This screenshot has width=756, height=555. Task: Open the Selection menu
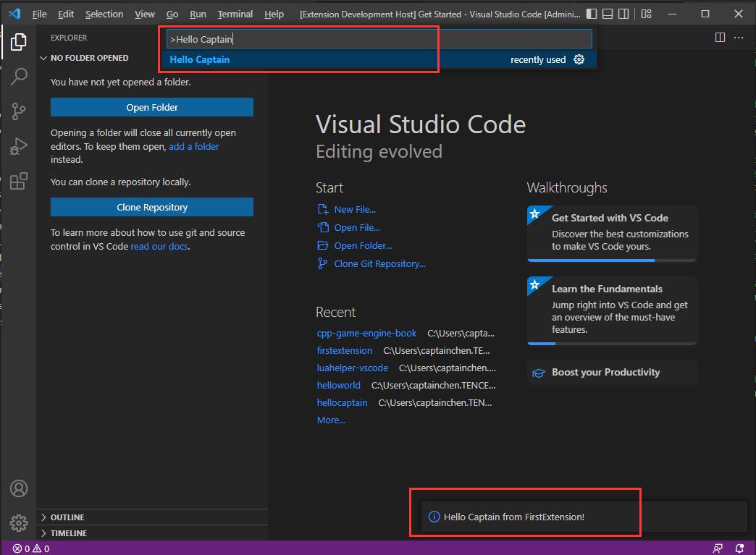point(104,14)
